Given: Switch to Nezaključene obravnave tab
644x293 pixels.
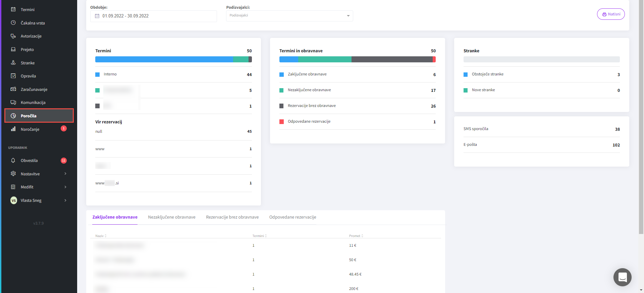Looking at the screenshot, I should tap(171, 217).
